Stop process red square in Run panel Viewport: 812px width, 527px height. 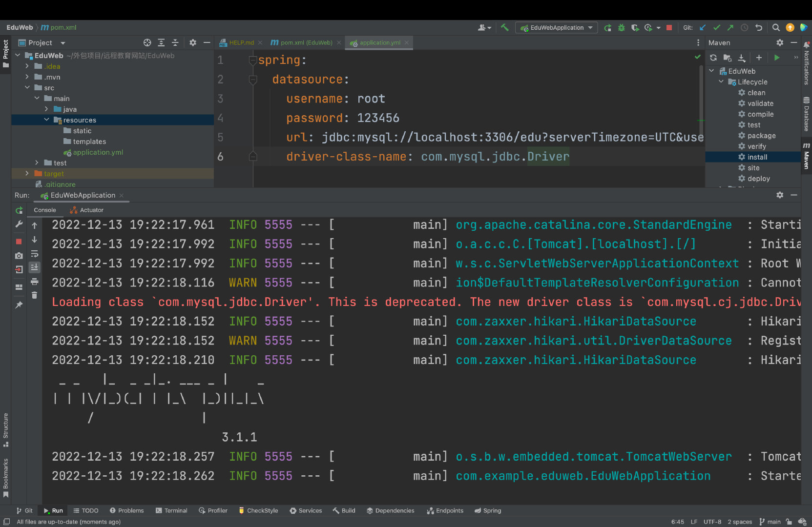(x=19, y=242)
